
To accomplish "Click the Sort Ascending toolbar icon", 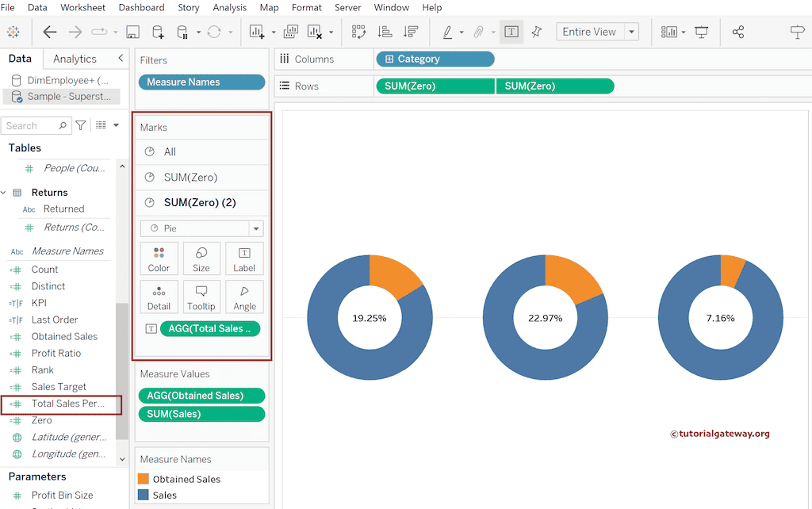I will (x=385, y=32).
